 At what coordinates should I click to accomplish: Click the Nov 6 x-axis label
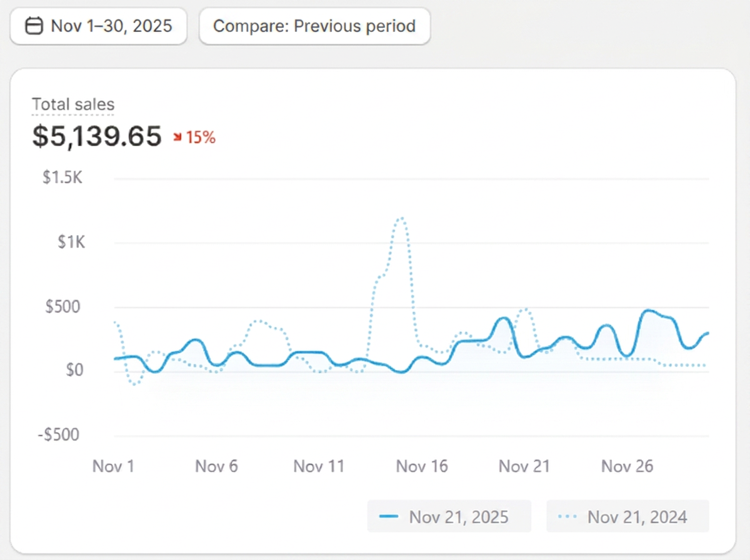(216, 466)
